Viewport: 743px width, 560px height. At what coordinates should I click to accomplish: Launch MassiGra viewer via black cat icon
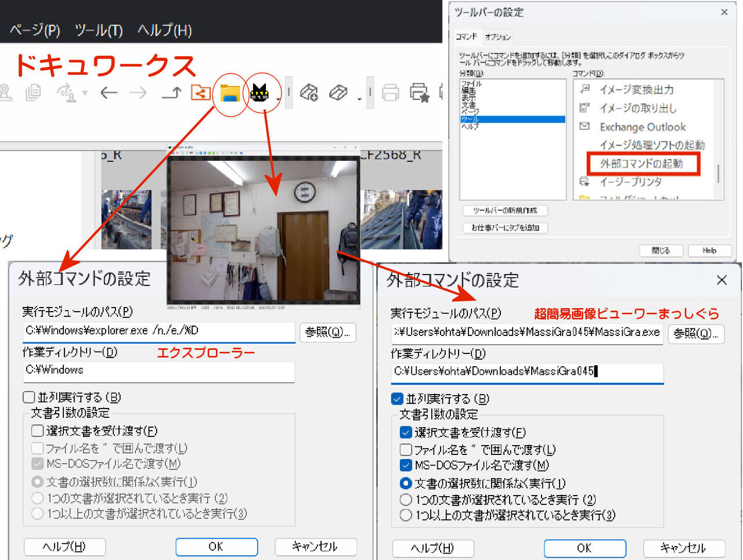click(x=259, y=92)
